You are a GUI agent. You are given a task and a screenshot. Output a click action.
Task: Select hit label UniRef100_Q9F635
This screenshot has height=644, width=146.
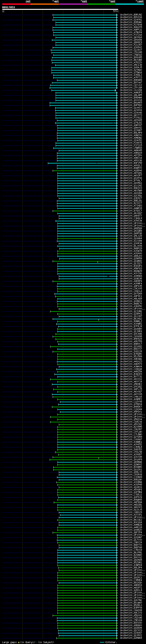(131, 286)
